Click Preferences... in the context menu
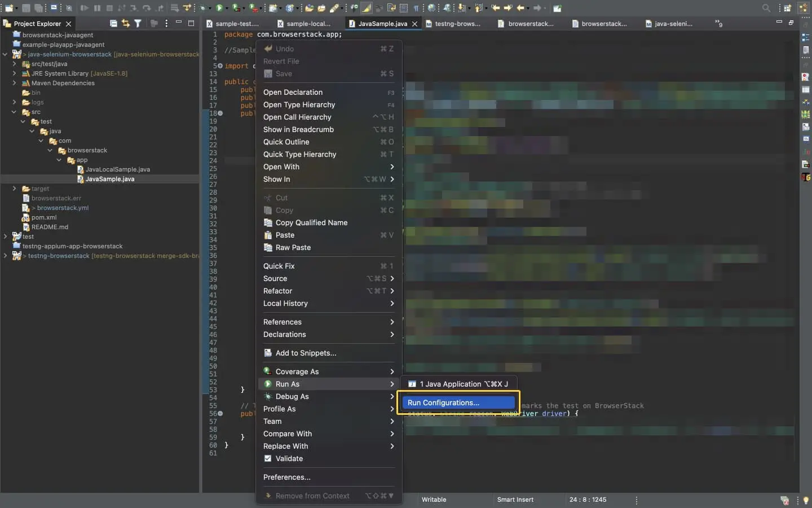 click(x=286, y=477)
